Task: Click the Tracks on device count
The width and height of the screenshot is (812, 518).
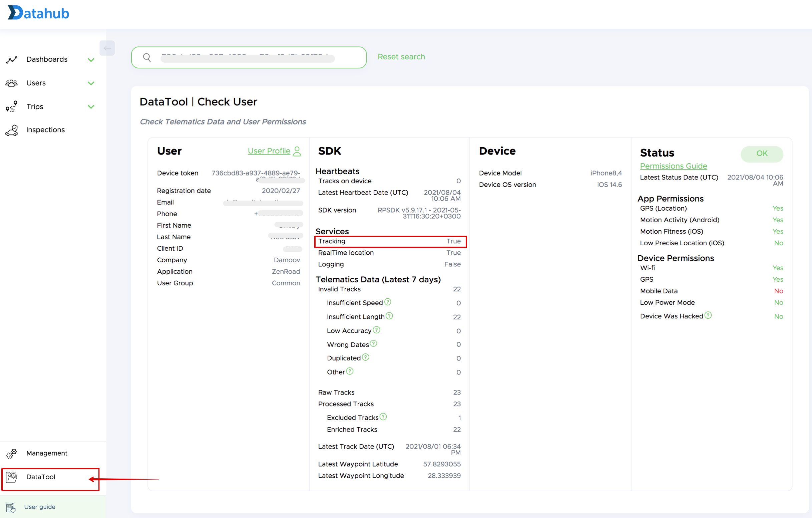Action: pyautogui.click(x=458, y=181)
